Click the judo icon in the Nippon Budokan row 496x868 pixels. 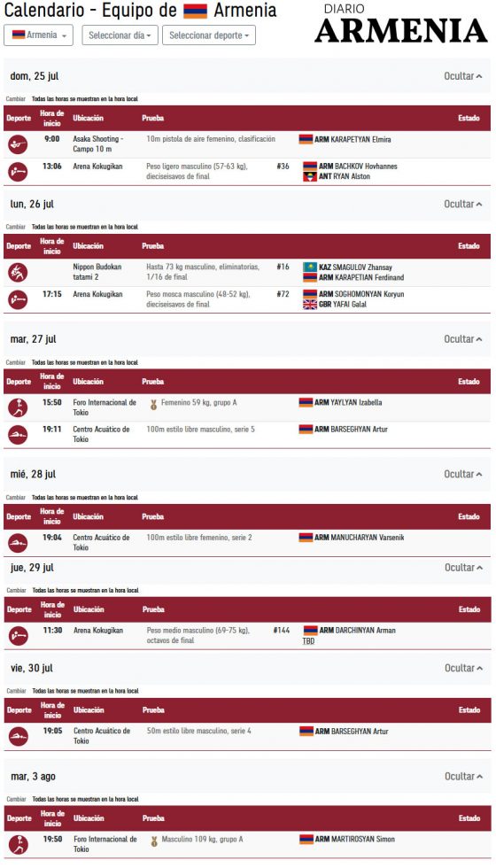pyautogui.click(x=18, y=273)
